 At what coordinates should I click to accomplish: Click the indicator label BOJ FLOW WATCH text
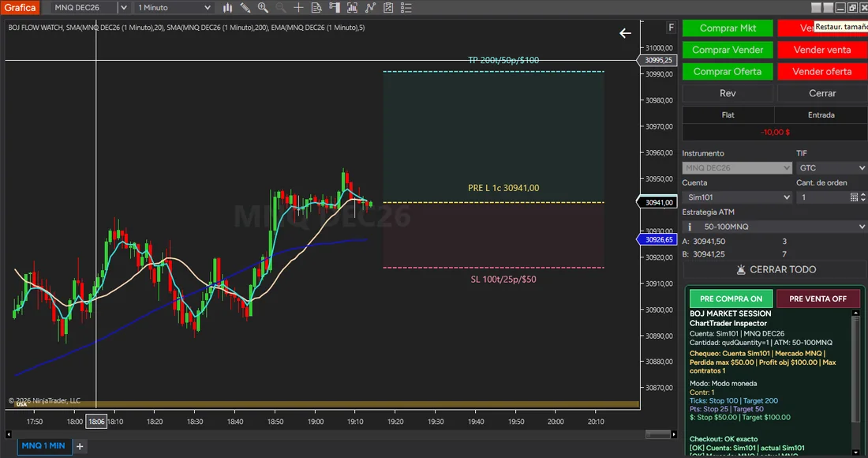tap(36, 27)
